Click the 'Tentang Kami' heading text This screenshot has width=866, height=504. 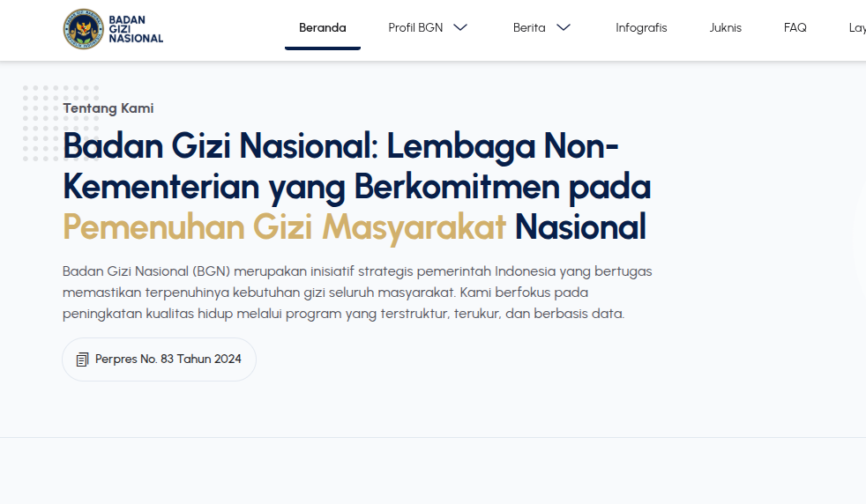108,108
